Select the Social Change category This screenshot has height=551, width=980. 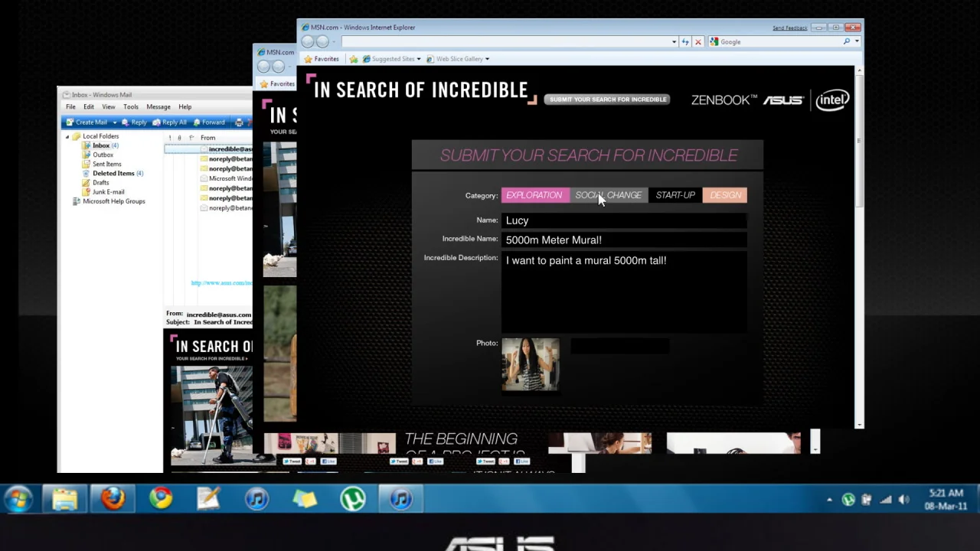pyautogui.click(x=609, y=195)
